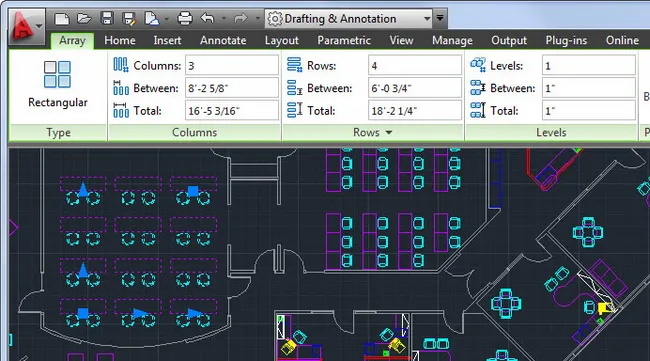Click the row Total distance icon
This screenshot has width=650, height=361.
pyautogui.click(x=294, y=110)
